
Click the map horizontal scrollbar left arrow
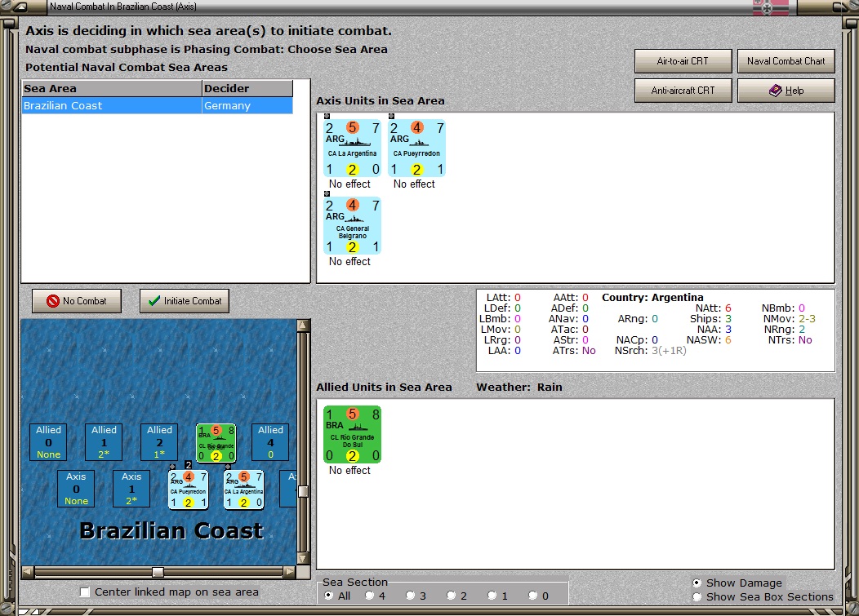pyautogui.click(x=28, y=572)
